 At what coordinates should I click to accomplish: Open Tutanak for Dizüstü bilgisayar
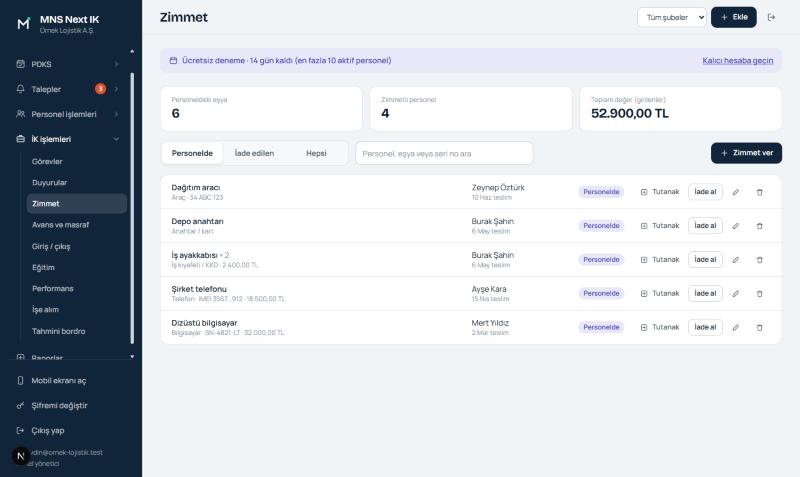pos(660,327)
